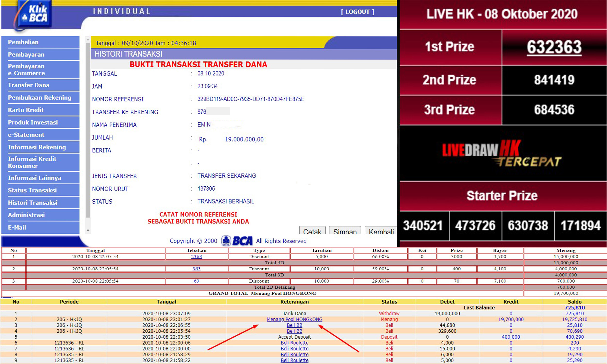Click the Cetak button
The image size is (607, 364).
[312, 231]
